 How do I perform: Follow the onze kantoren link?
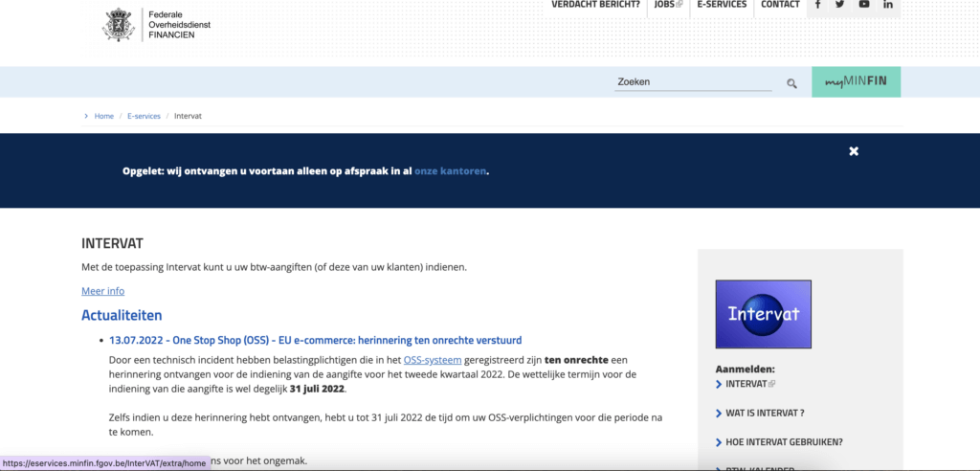click(450, 170)
